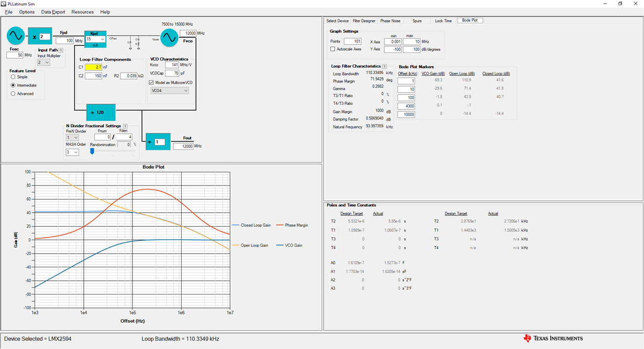This screenshot has width=644, height=349.
Task: Open the Help menu
Action: click(105, 12)
